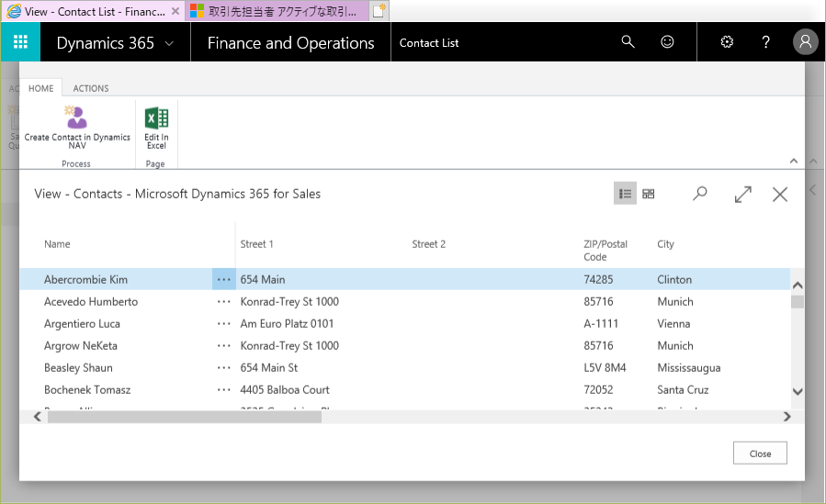
Task: Select the Argrow NeKeta contact
Action: (81, 346)
